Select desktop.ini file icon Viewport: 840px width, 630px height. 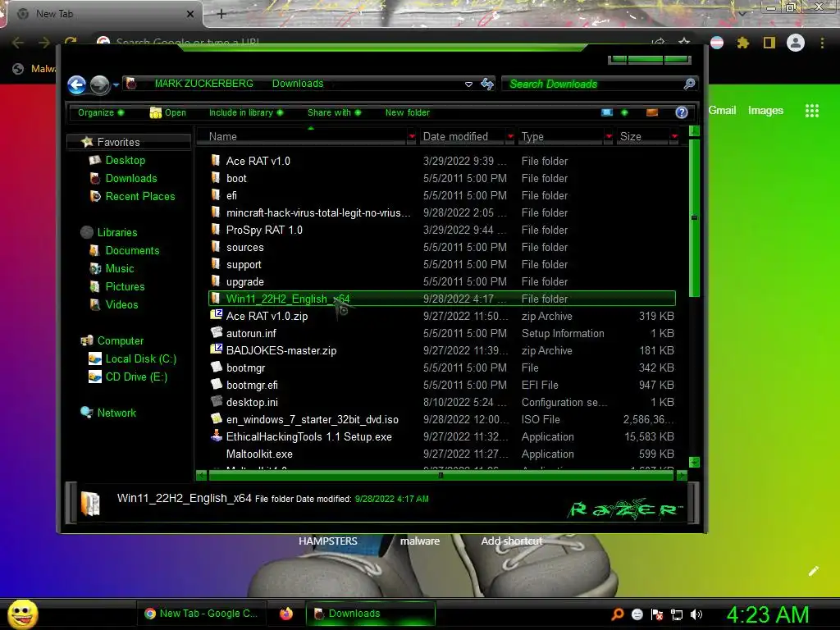(216, 401)
